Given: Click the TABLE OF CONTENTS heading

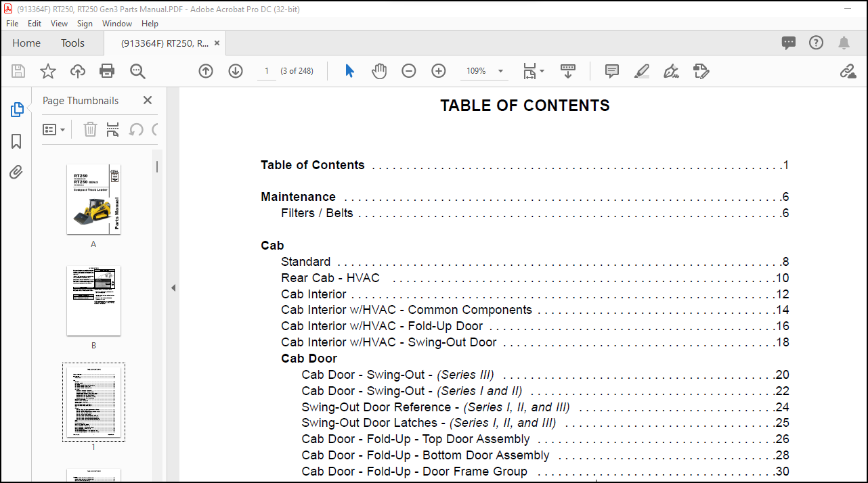Looking at the screenshot, I should (525, 106).
